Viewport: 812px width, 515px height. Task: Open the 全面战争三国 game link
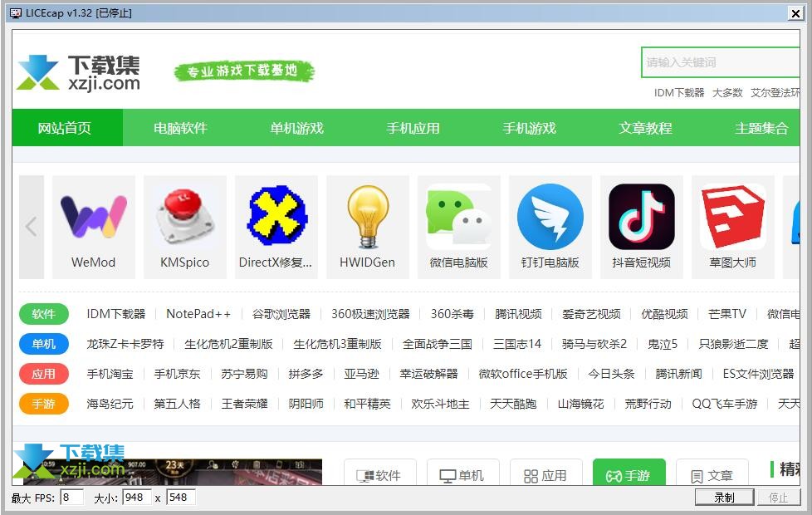[x=438, y=344]
